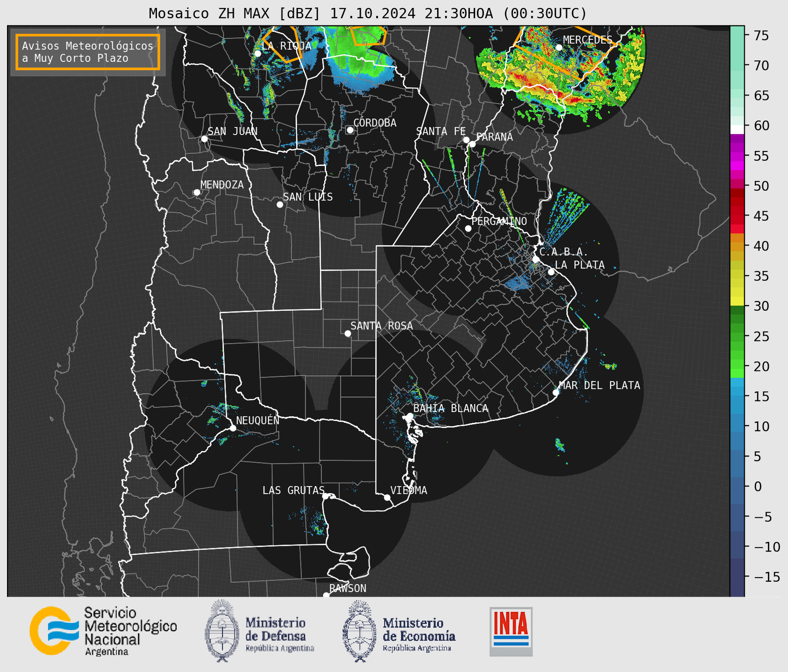Click the yellow 30 dBZ band on color scale
Viewport: 788px width, 672px height.
(x=737, y=301)
